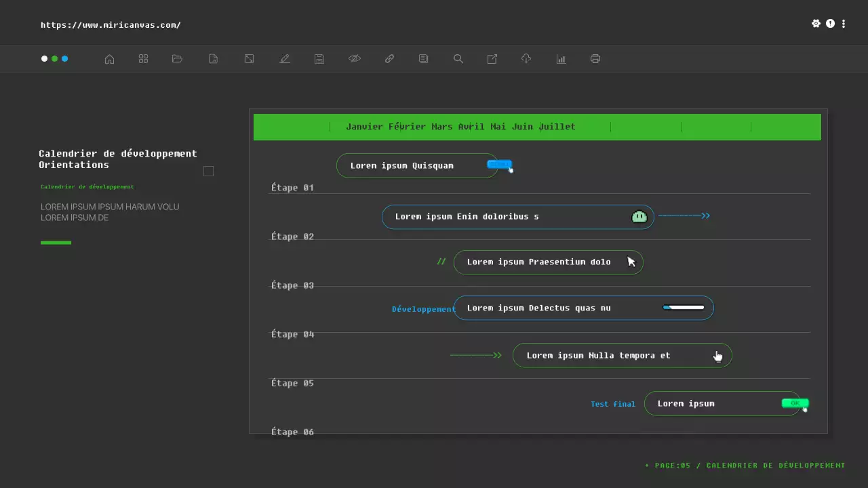Upload via the cloud icon
The image size is (868, 488).
click(x=526, y=59)
